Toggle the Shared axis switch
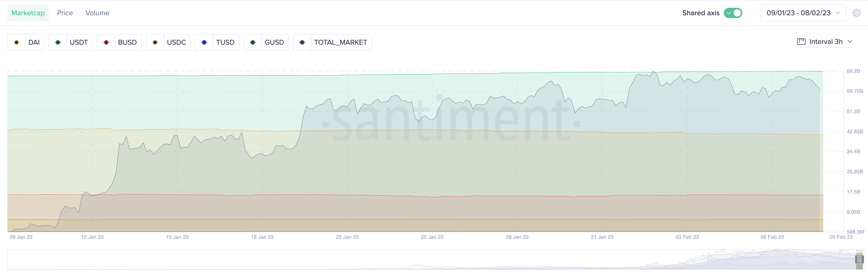The height and width of the screenshot is (276, 868). pyautogui.click(x=733, y=13)
